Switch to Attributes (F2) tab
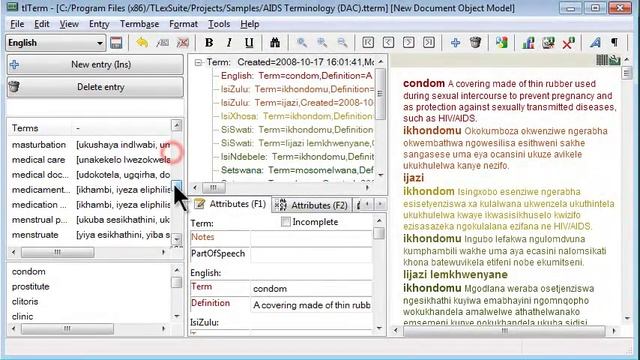This screenshot has height=360, width=640. pos(311,205)
